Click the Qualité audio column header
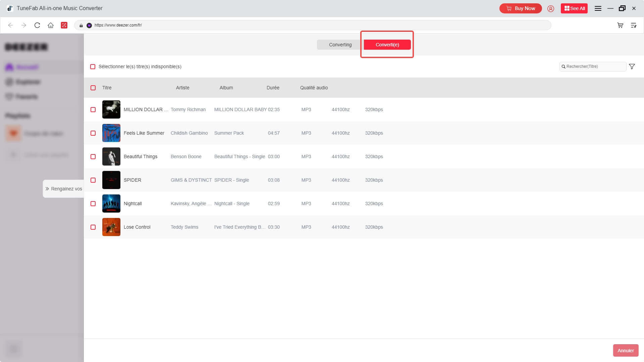644x362 pixels. pyautogui.click(x=314, y=88)
